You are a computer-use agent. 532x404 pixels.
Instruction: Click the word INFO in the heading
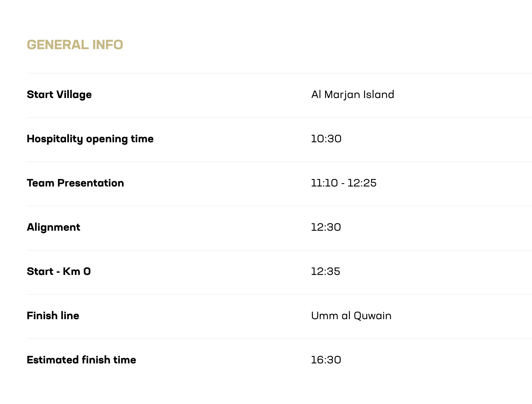[x=108, y=45]
